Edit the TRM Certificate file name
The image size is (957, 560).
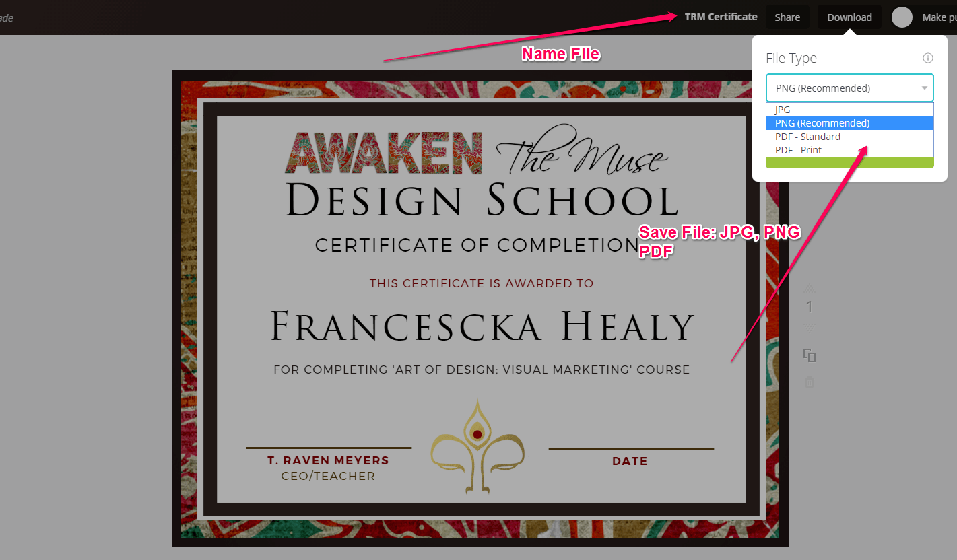(x=721, y=17)
